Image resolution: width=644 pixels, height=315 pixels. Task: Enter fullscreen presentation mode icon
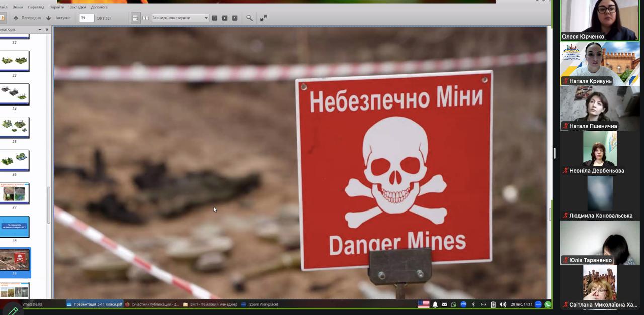coord(263,18)
